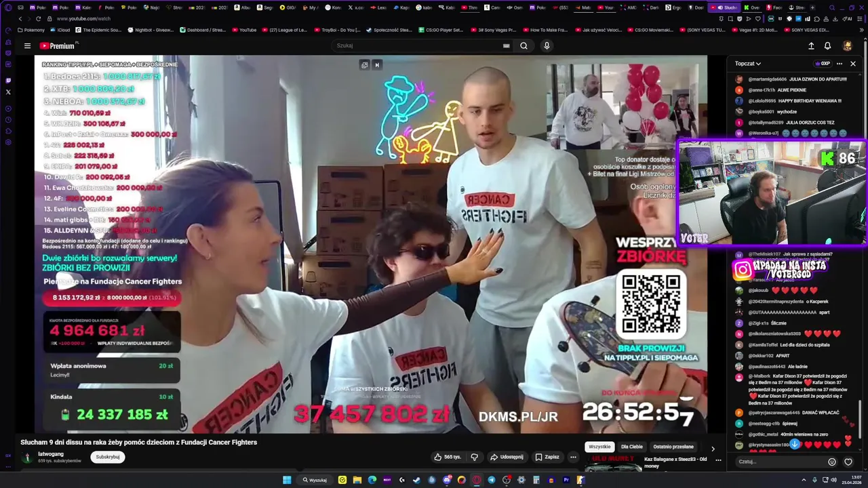This screenshot has height=488, width=868.
Task: Open Microsoft Edge from taskbar
Action: pyautogui.click(x=372, y=480)
